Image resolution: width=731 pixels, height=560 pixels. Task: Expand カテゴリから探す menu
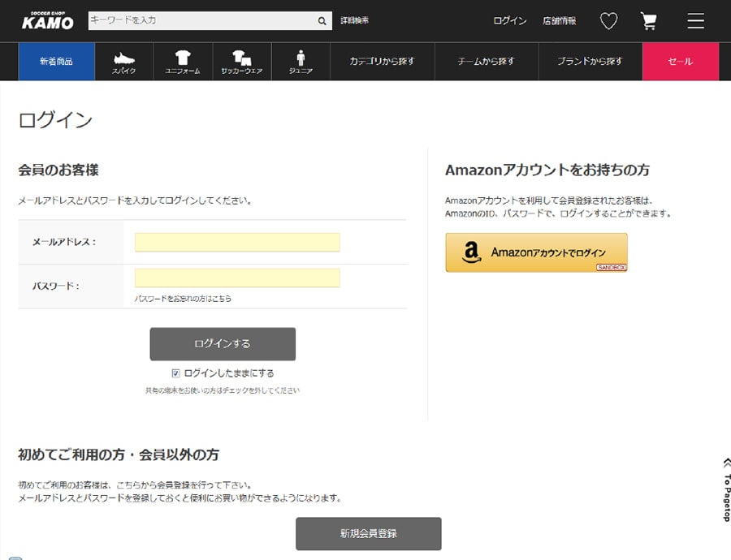[x=382, y=62]
